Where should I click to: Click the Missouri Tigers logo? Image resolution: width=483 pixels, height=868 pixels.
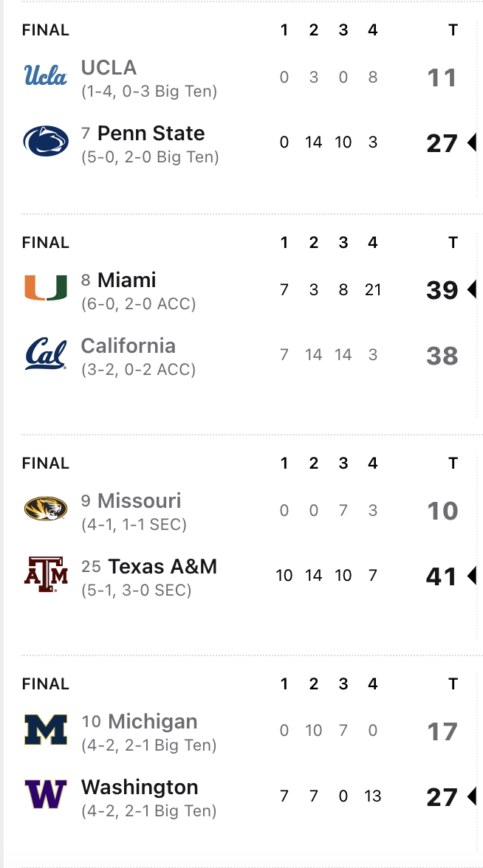pos(46,508)
